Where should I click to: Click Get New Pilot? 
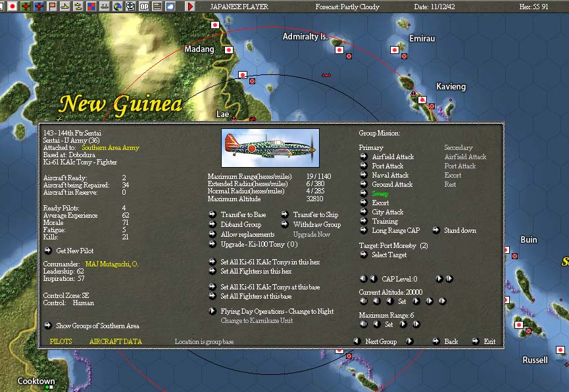tap(75, 251)
